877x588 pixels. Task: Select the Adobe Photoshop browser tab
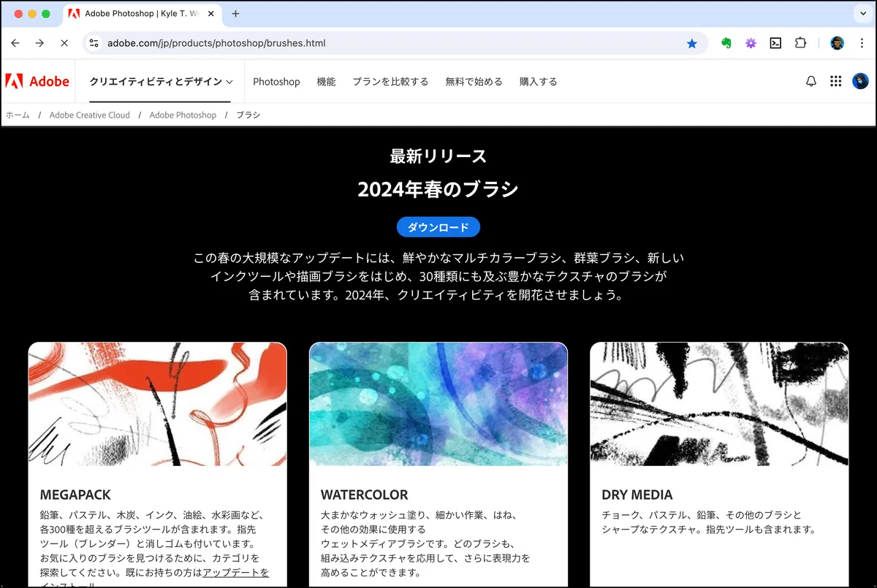tap(143, 14)
